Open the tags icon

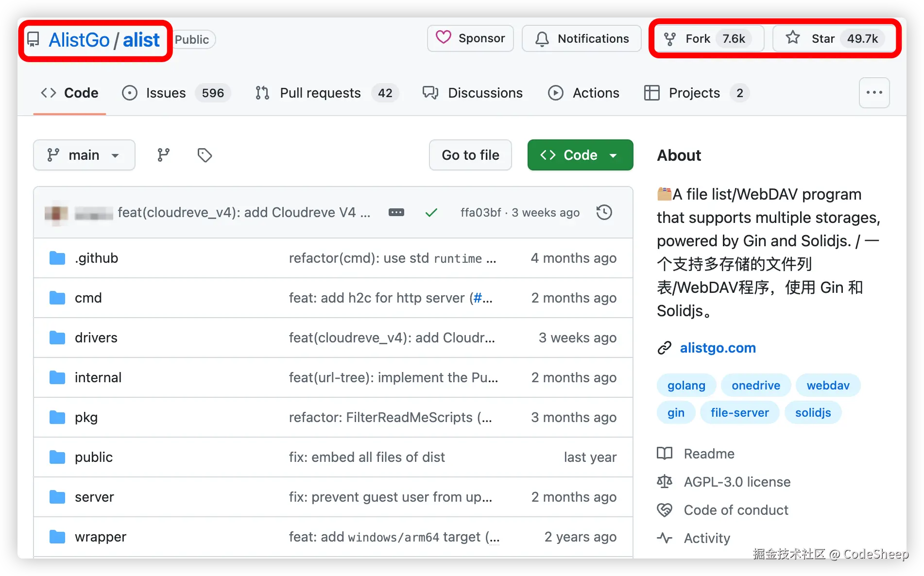tap(205, 155)
